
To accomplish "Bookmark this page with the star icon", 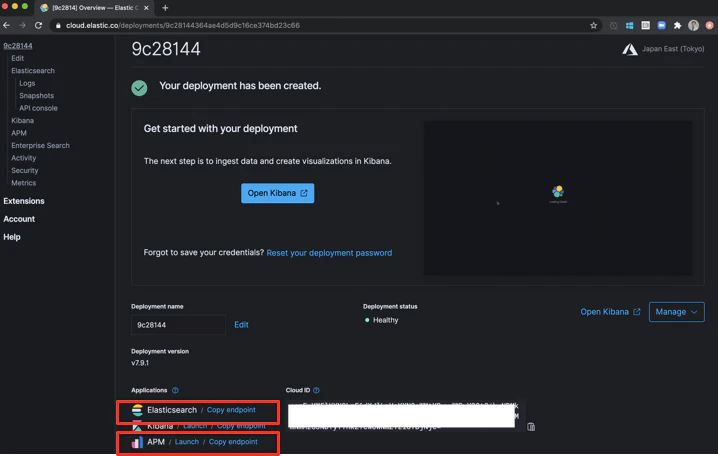I will tap(593, 25).
